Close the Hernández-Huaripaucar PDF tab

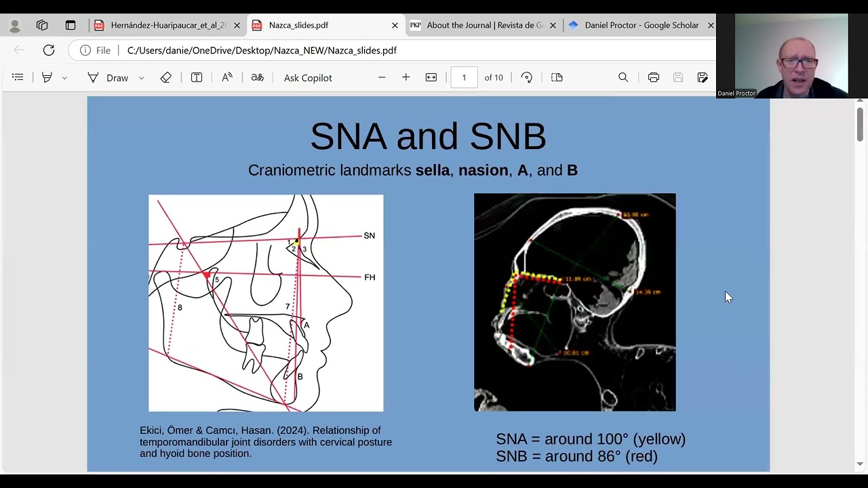point(237,25)
